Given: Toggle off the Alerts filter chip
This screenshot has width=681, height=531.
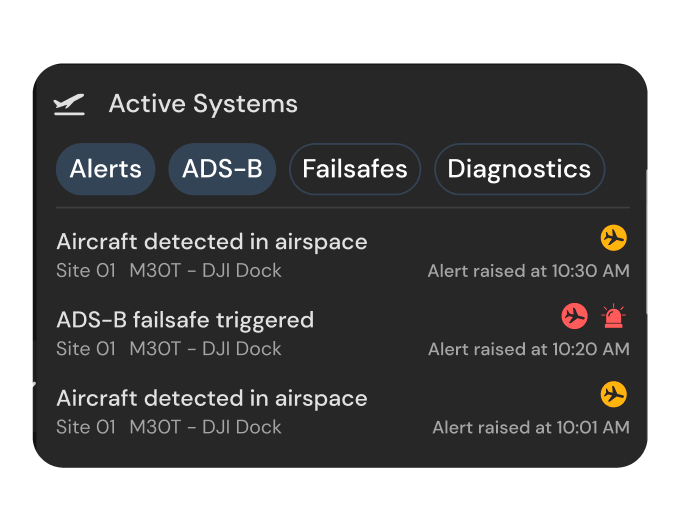Looking at the screenshot, I should [106, 169].
